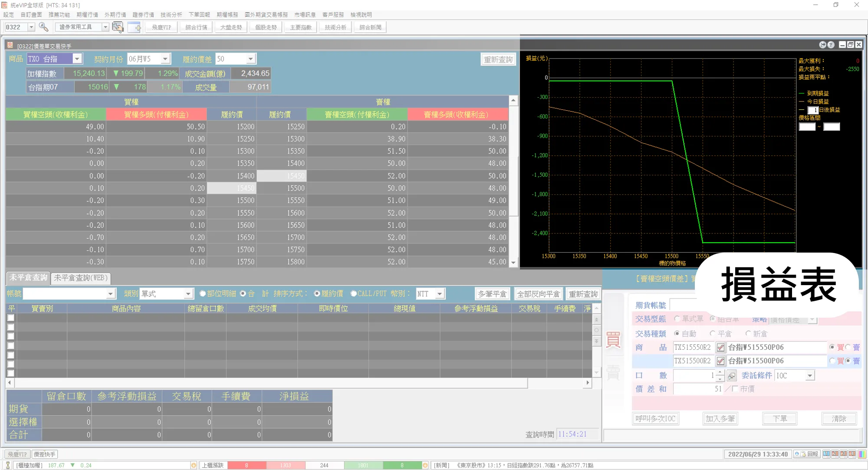
Task: Click the magnifier search icon in toolbar
Action: tap(43, 27)
